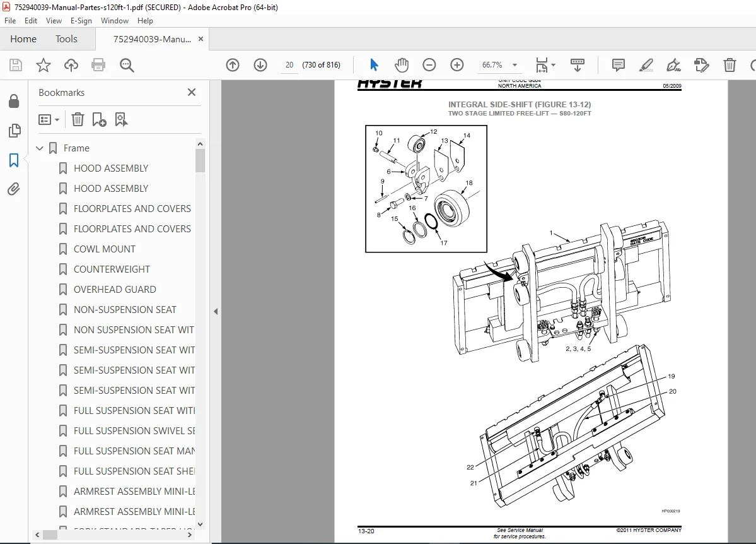
Task: Open fit page options icon
Action: pos(542,64)
